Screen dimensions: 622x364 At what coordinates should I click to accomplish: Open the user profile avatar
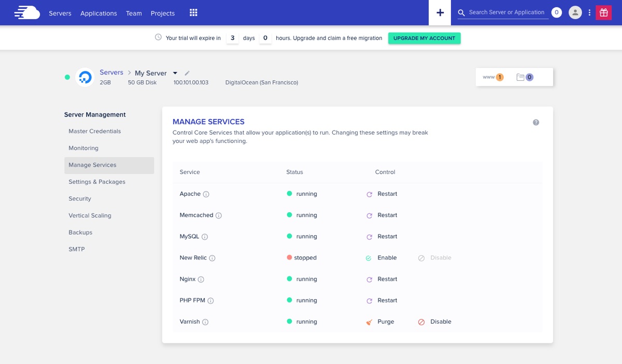click(x=575, y=12)
